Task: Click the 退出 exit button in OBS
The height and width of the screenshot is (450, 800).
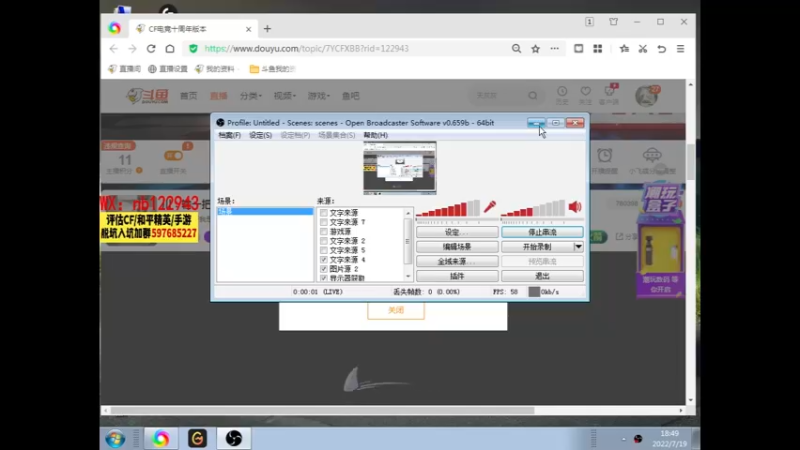Action: click(x=542, y=276)
